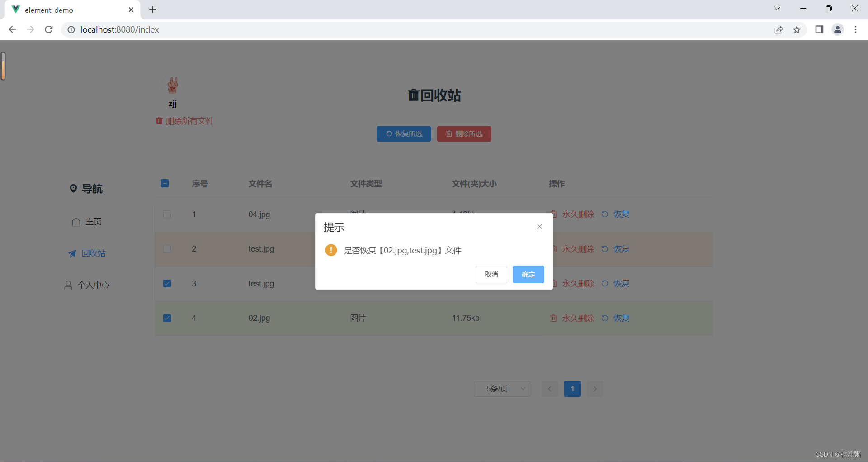Check the checkbox for row 1 (04.jpg)

pos(167,214)
